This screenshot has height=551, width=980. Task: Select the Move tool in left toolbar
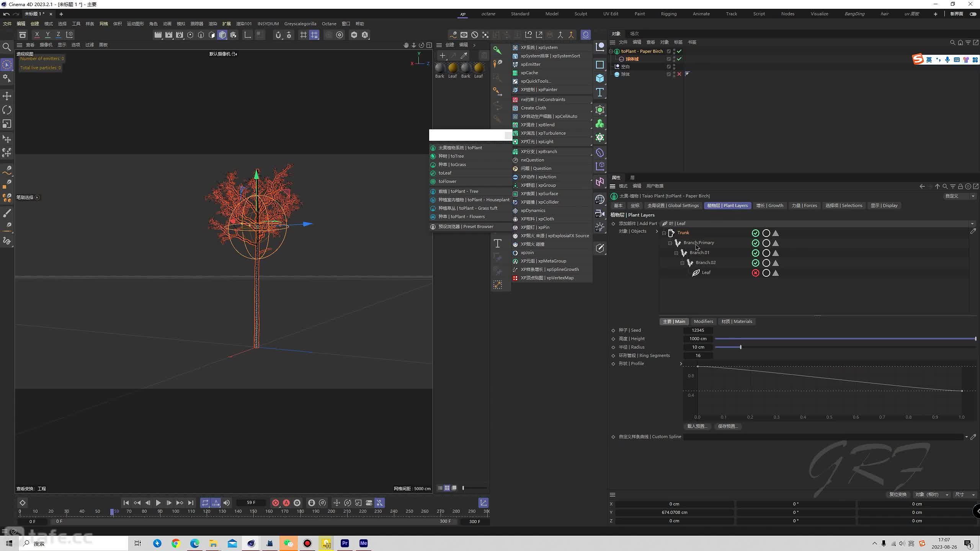coord(7,96)
